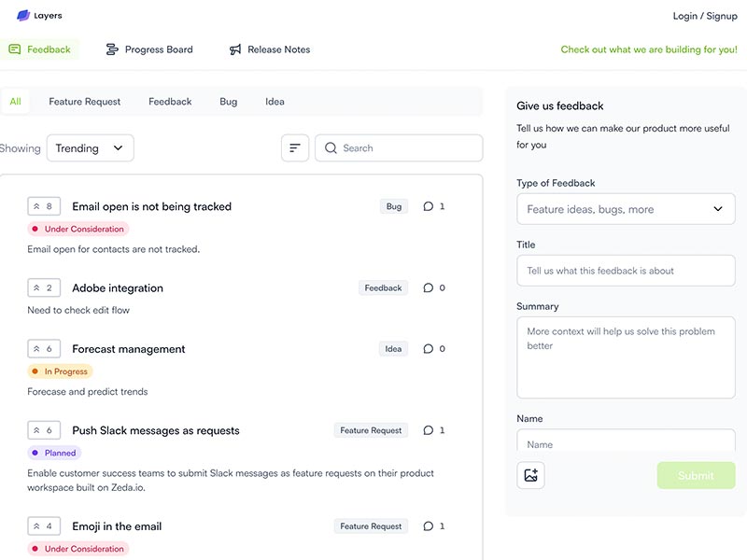
Task: Open comments on Emoji in the email
Action: coord(433,526)
